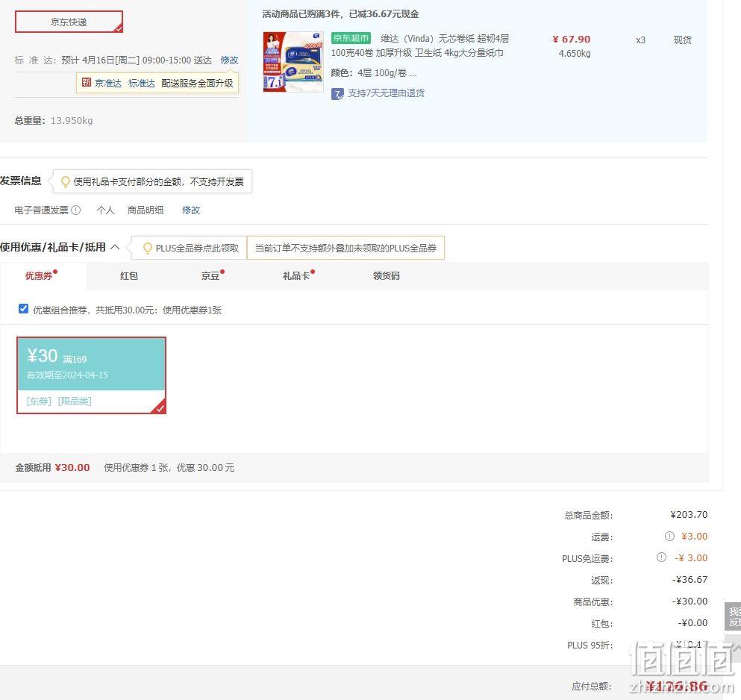
Task: Click the ¥67.90 product price
Action: [x=572, y=40]
